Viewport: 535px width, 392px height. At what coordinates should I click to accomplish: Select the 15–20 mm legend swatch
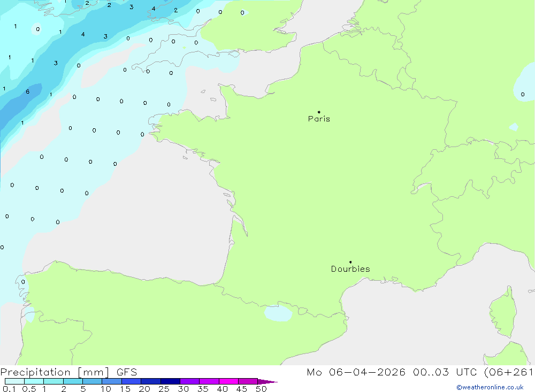[x=132, y=381]
